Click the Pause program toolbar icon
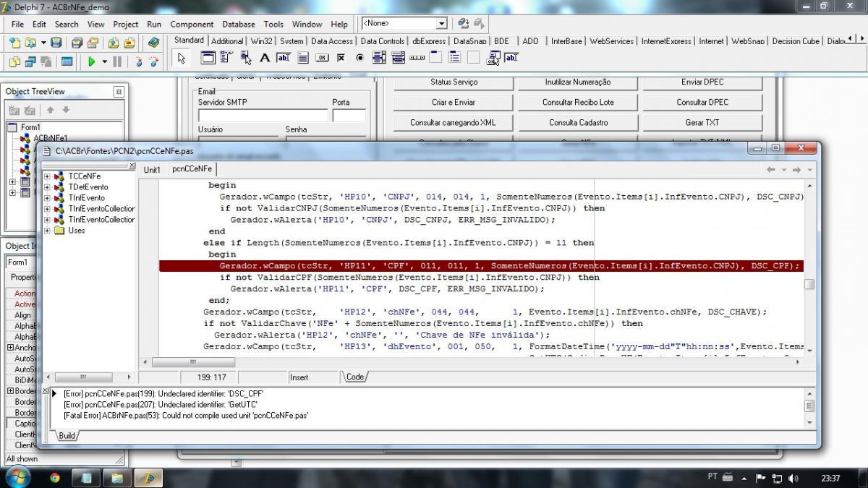The image size is (868, 488). pos(117,62)
